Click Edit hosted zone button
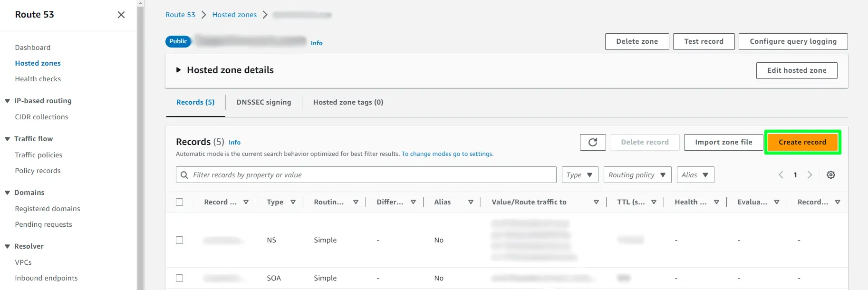 [797, 70]
